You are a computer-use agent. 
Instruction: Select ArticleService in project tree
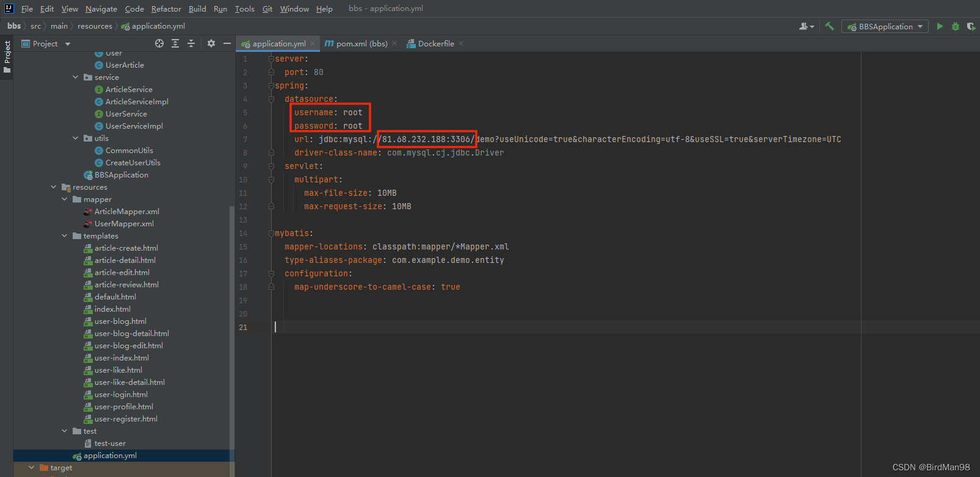click(x=129, y=90)
